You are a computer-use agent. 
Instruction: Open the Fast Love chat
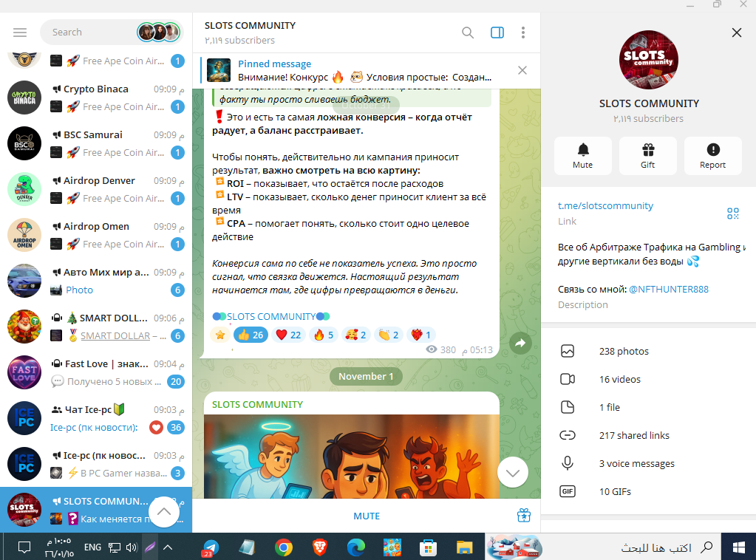click(96, 372)
